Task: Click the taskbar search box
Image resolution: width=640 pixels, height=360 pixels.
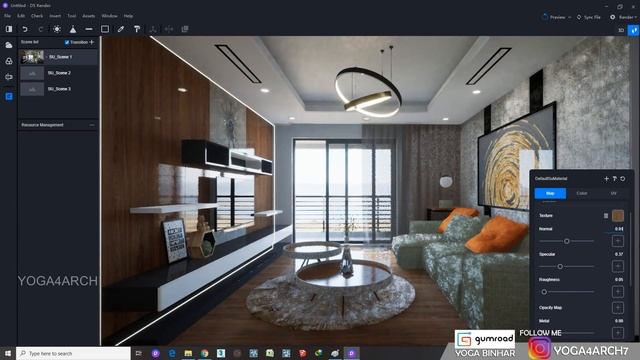Action: tap(73, 353)
